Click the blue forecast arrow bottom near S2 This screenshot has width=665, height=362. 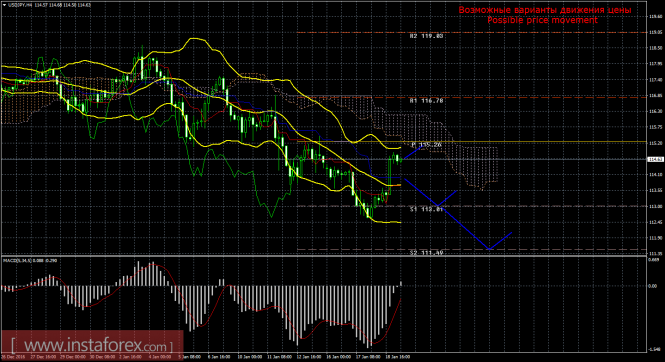490,249
